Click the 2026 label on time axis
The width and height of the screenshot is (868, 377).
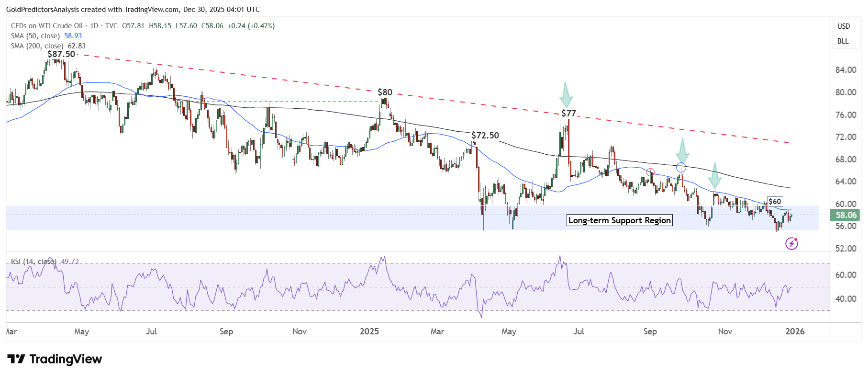[795, 331]
